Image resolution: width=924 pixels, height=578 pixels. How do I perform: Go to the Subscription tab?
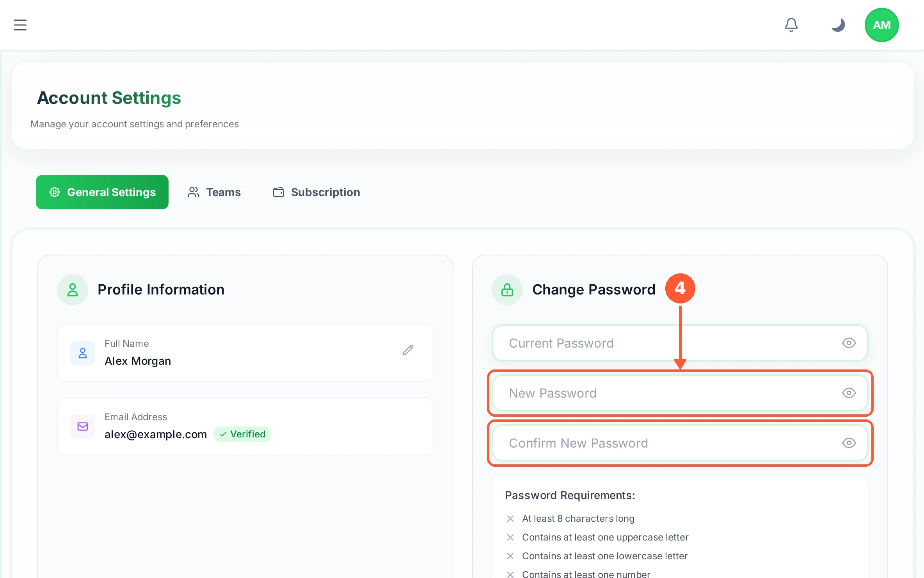[x=316, y=192]
